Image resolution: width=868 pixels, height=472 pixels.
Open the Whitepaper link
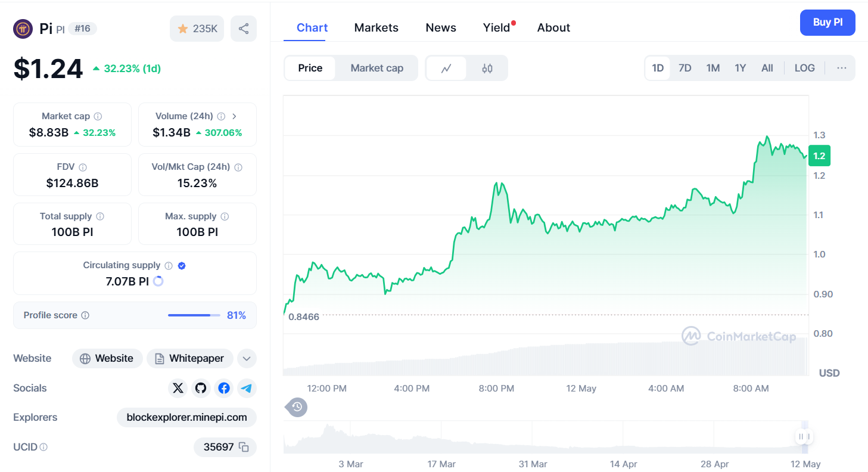(x=190, y=359)
